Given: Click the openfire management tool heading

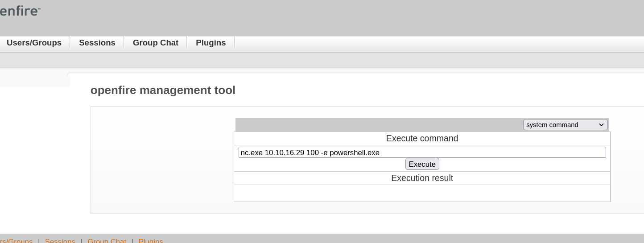Looking at the screenshot, I should pyautogui.click(x=163, y=91).
